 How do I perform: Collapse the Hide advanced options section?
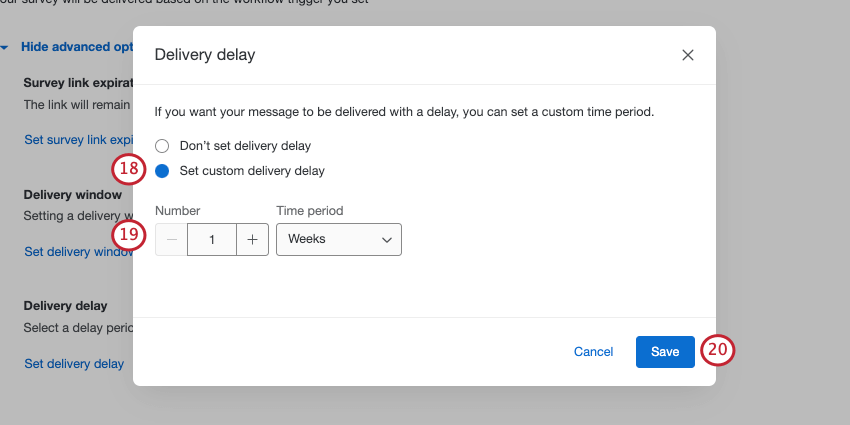70,47
